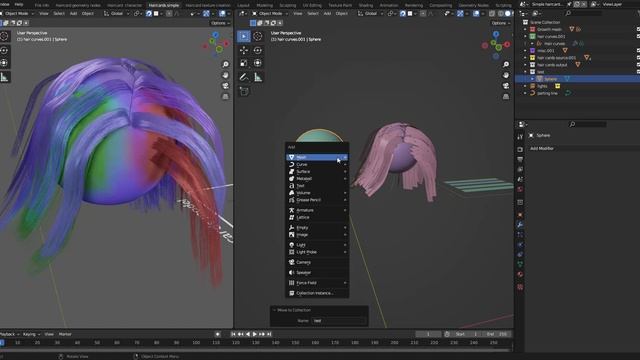Open Marker menu in timeline
Image resolution: width=640 pixels, height=360 pixels.
tap(65, 334)
